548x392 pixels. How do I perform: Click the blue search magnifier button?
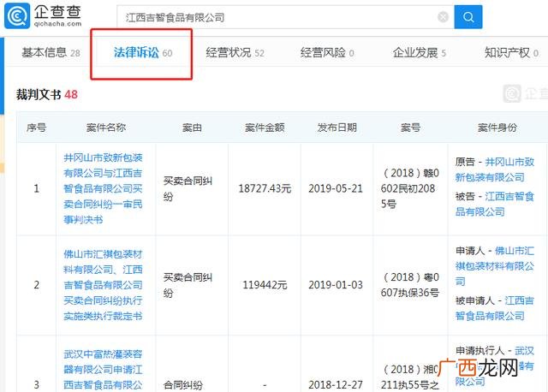pos(468,17)
